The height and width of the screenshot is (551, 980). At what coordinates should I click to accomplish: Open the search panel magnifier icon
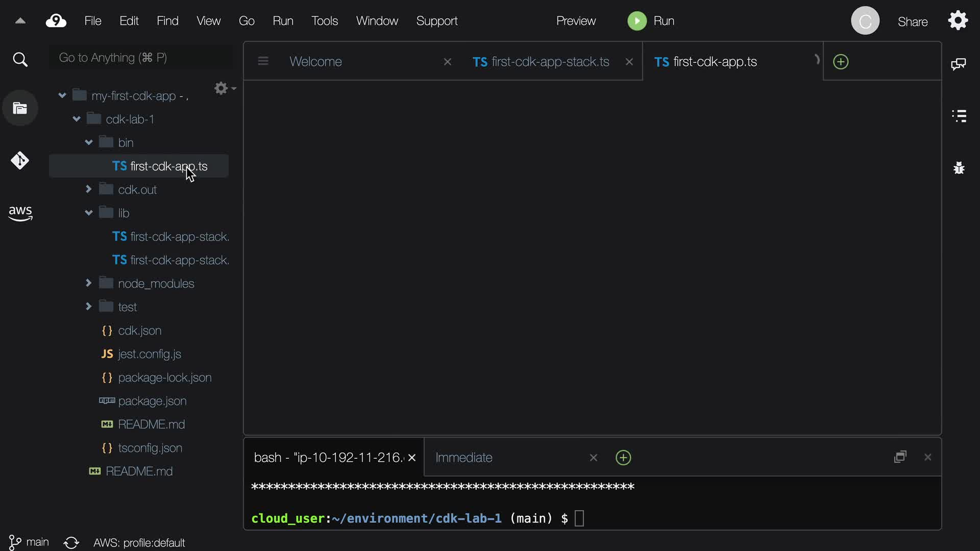tap(20, 60)
